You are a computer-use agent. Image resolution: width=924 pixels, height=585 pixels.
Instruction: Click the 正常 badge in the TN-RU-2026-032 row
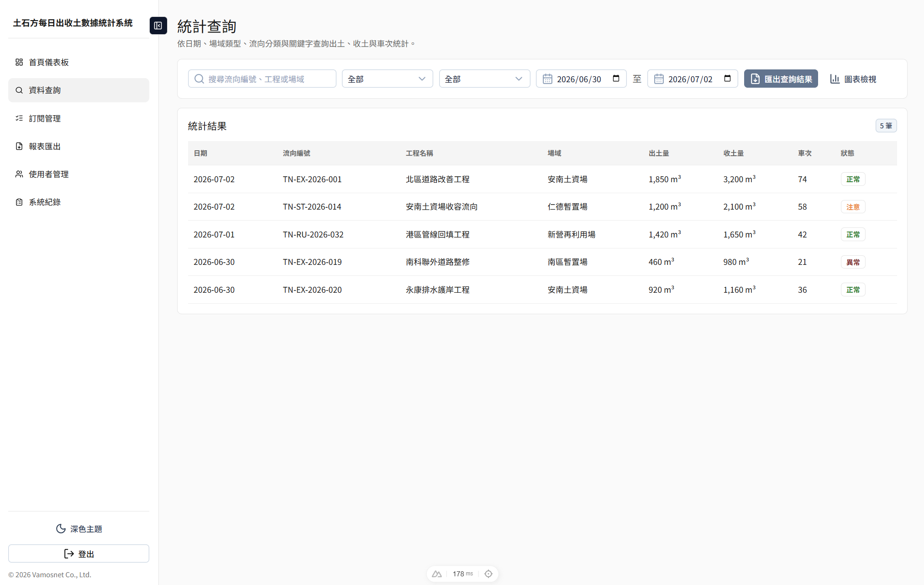click(x=853, y=235)
